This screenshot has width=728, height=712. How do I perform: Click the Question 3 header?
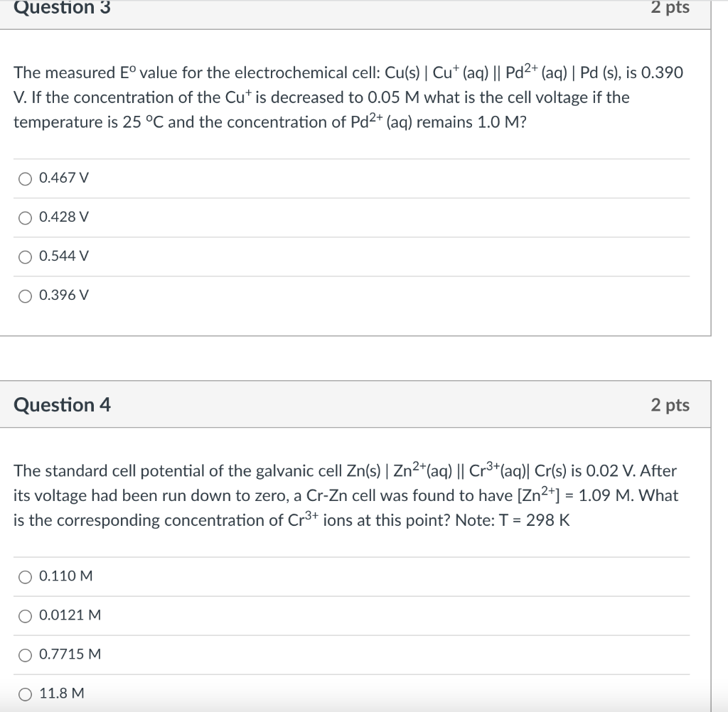tap(60, 9)
